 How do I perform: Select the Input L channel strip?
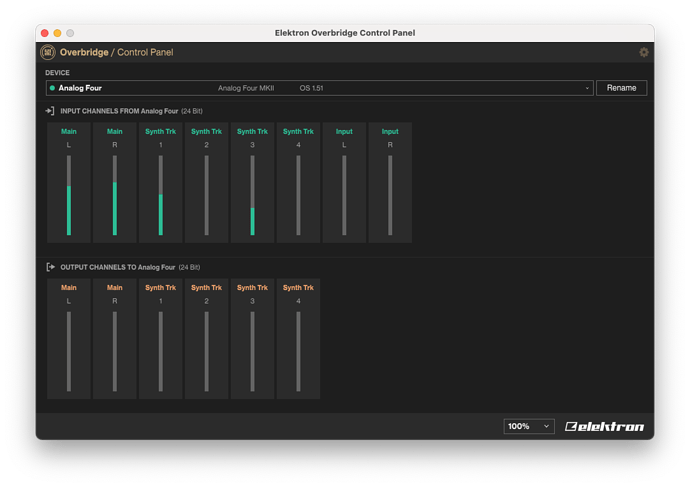(344, 183)
